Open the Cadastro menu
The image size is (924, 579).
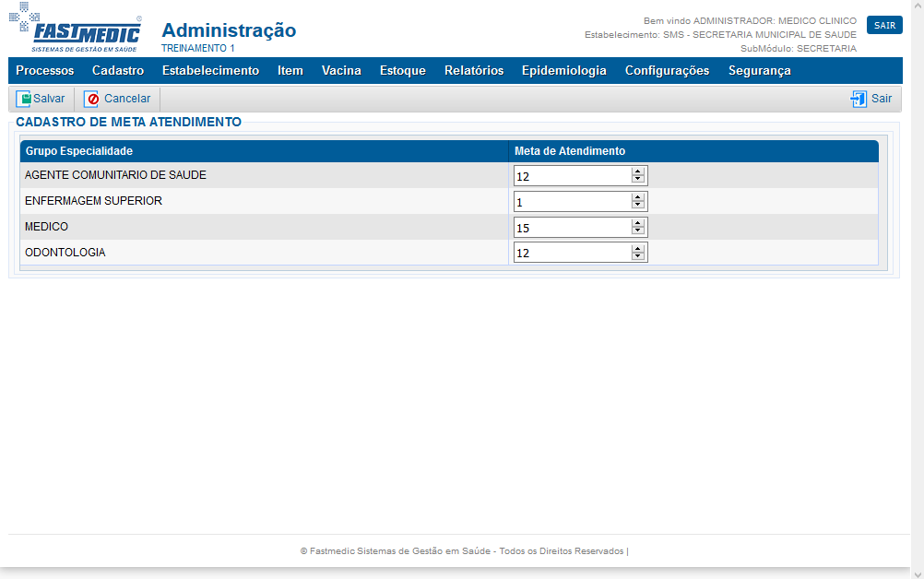[x=118, y=71]
